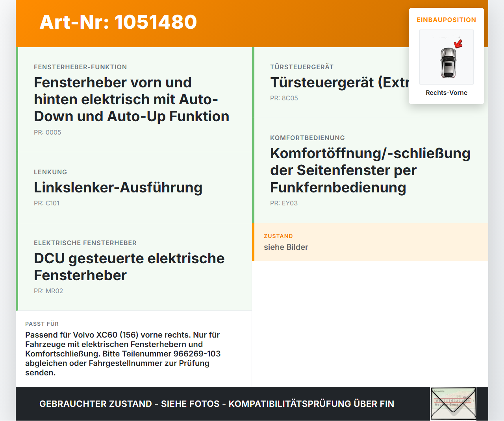Click the Fensterheber vorn und hinten description

point(132,99)
